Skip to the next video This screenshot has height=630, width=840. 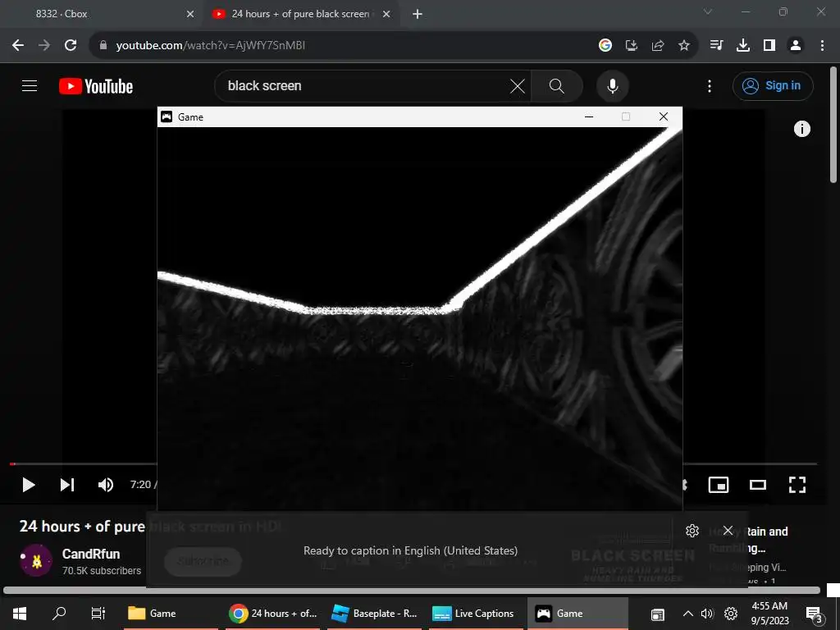pos(67,485)
